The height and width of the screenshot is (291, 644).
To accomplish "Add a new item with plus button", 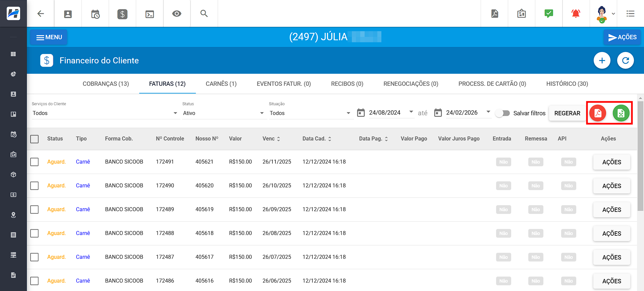I will pyautogui.click(x=602, y=61).
